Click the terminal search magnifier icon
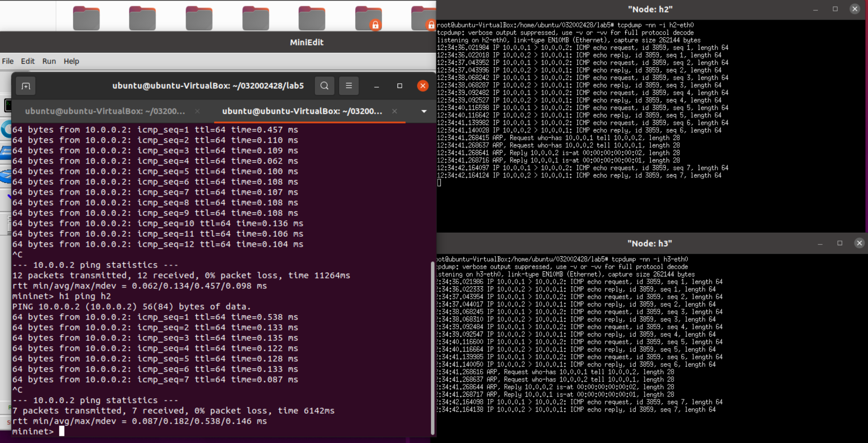Viewport: 868px width, 443px height. (324, 86)
